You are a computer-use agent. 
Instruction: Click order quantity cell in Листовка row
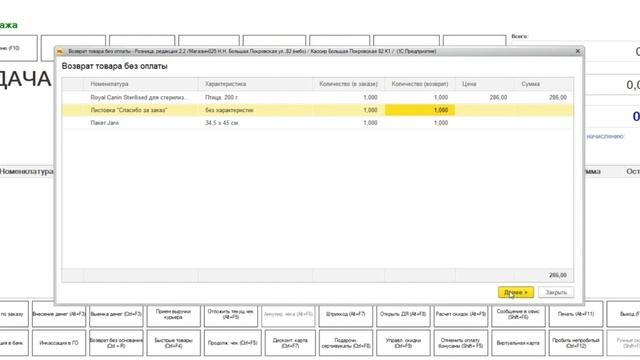348,110
